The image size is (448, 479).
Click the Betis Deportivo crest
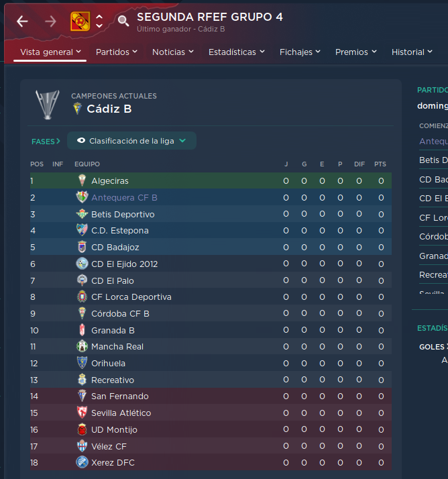coord(82,214)
